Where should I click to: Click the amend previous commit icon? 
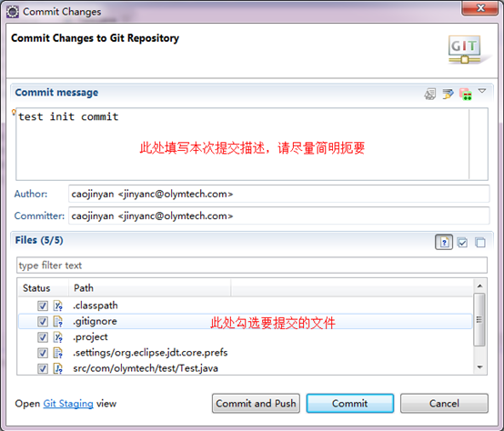tap(430, 94)
